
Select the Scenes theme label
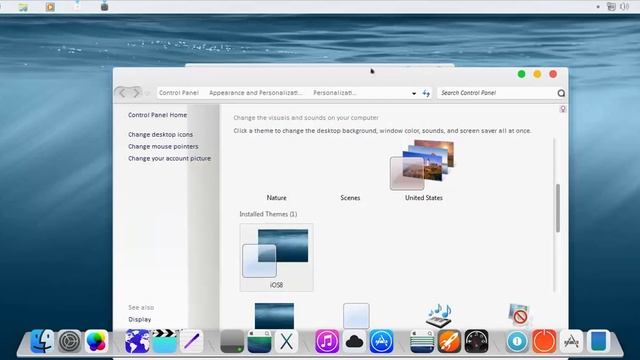[350, 198]
